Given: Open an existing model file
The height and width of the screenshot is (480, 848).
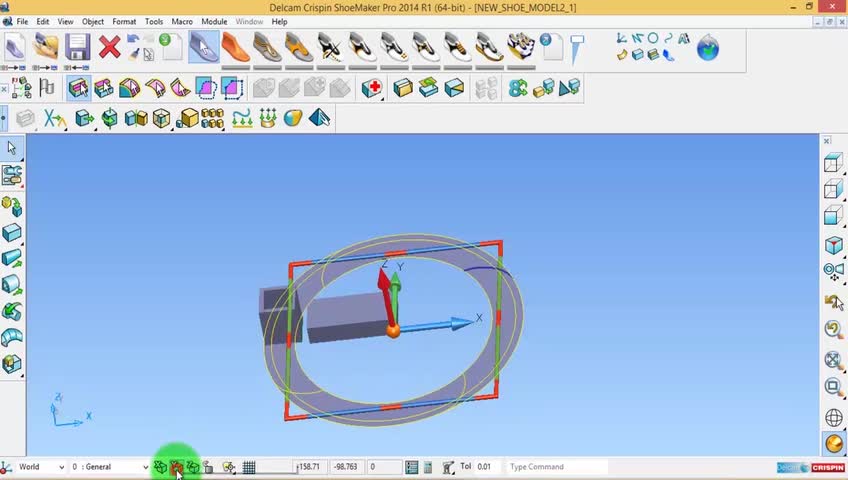Looking at the screenshot, I should (45, 47).
